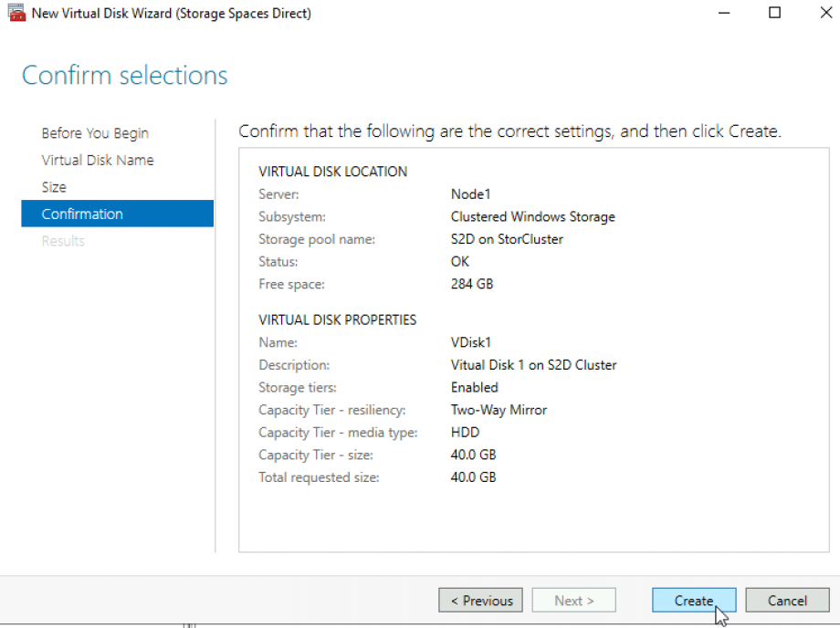The height and width of the screenshot is (628, 840).
Task: Click the Confirm selections heading
Action: tap(124, 75)
